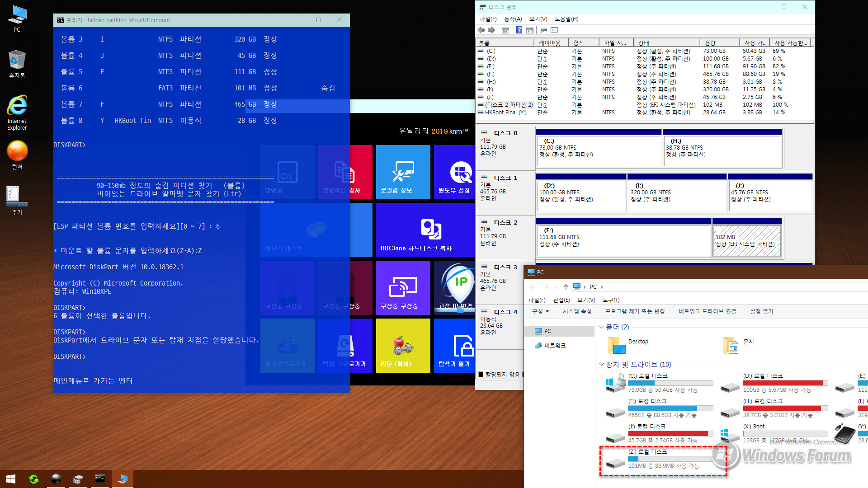Launch Internet Explorer from the desktop
Viewport: 868px width, 488px height.
pos(17,113)
